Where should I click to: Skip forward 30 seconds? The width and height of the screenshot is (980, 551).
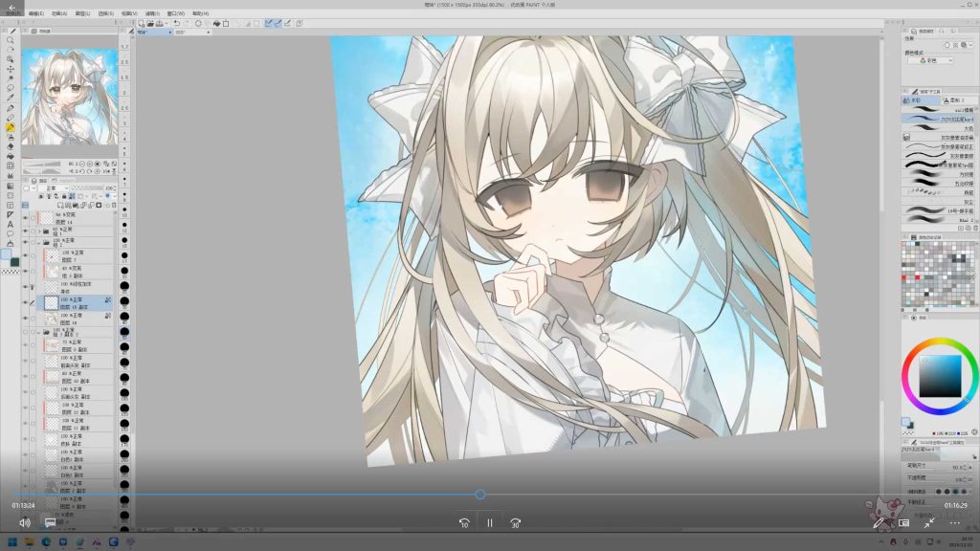click(x=515, y=523)
